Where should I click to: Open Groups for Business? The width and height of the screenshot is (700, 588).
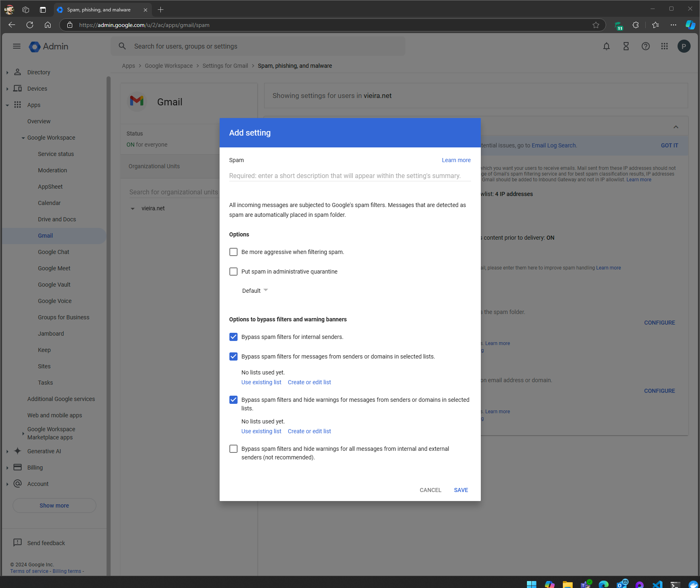point(64,317)
